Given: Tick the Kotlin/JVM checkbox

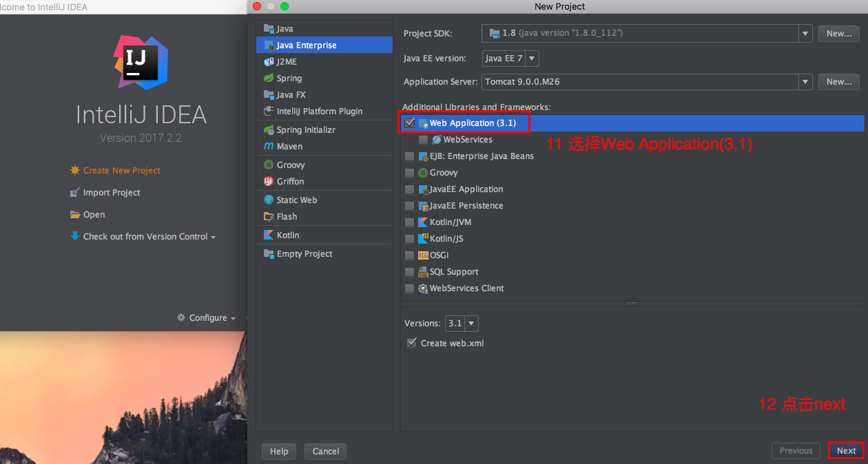Looking at the screenshot, I should click(x=410, y=222).
